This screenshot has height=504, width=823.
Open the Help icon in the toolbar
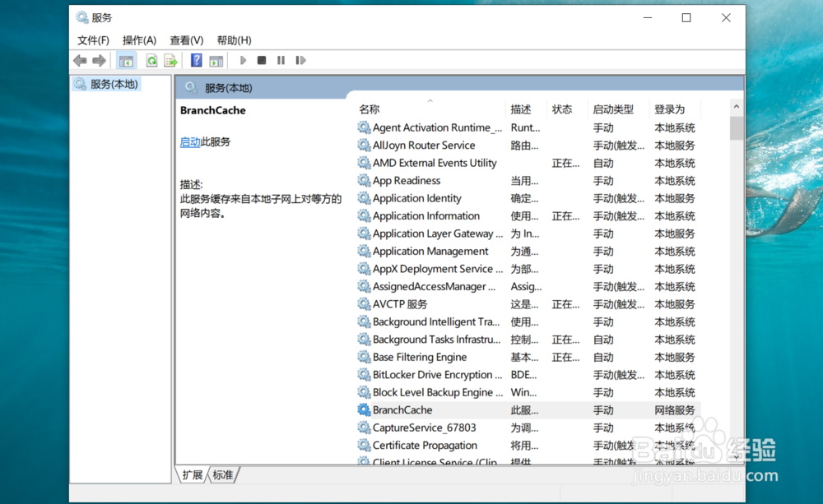(x=195, y=59)
